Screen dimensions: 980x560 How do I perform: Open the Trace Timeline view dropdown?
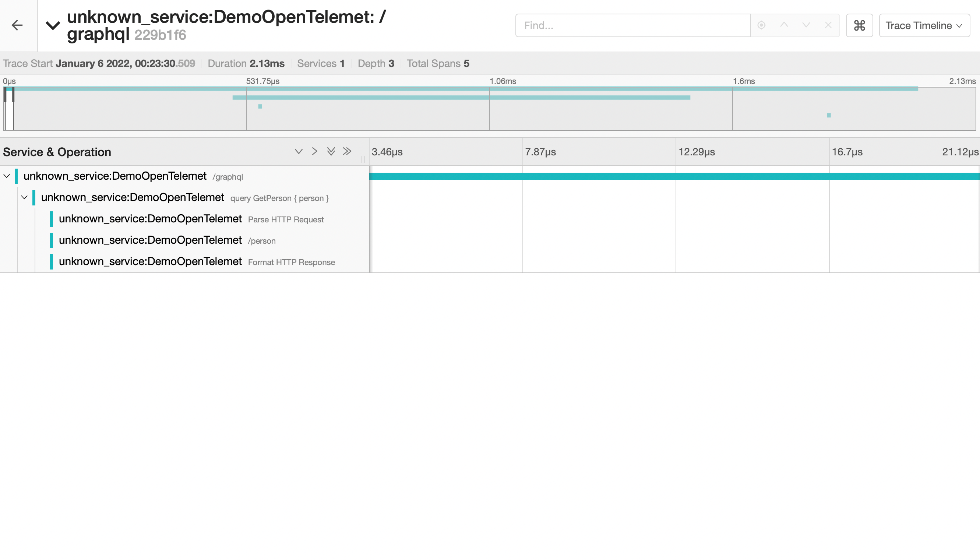(x=924, y=25)
